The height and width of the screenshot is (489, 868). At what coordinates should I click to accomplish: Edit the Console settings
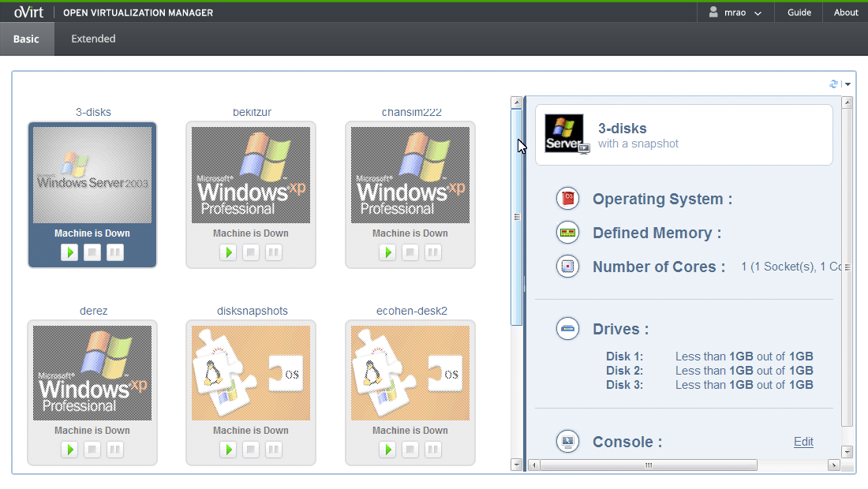click(803, 442)
